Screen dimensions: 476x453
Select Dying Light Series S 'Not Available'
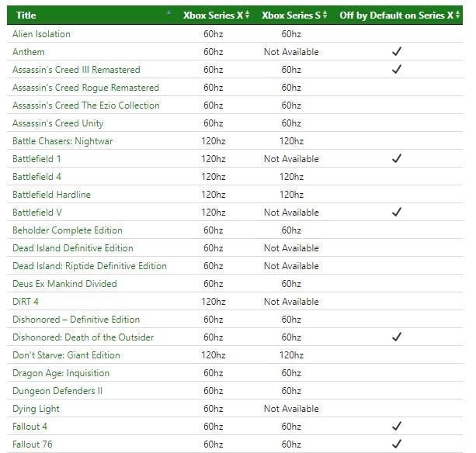click(291, 409)
